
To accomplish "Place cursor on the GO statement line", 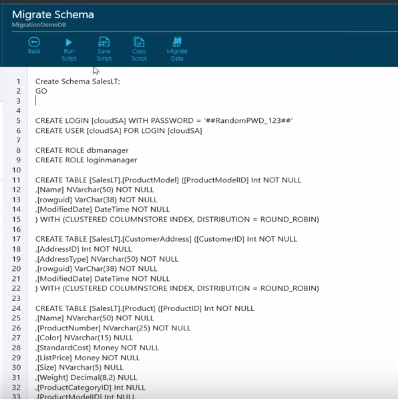I will 41,91.
